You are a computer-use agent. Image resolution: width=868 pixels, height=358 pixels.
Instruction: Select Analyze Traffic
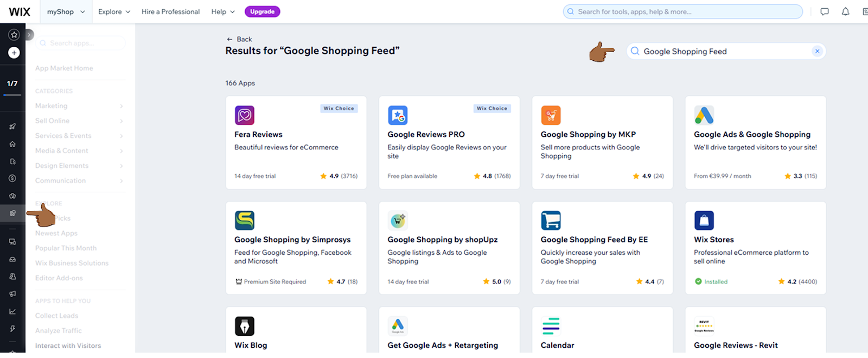tap(58, 330)
